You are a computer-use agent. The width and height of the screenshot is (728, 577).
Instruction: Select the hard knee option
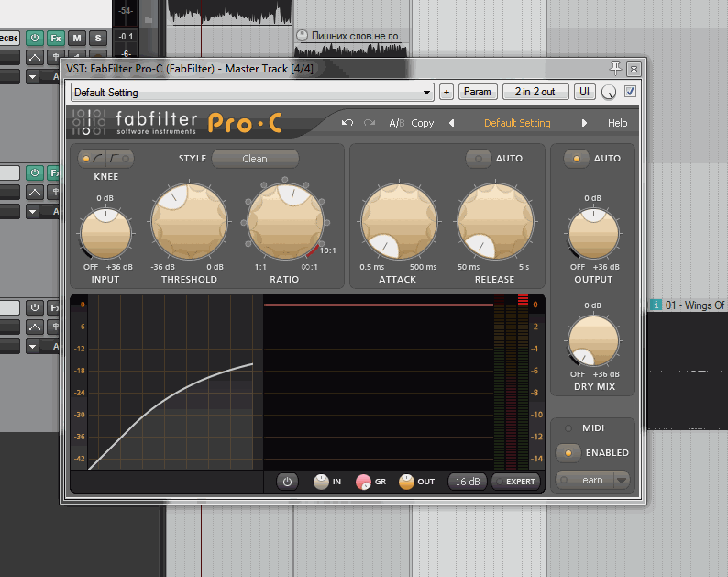tap(120, 159)
